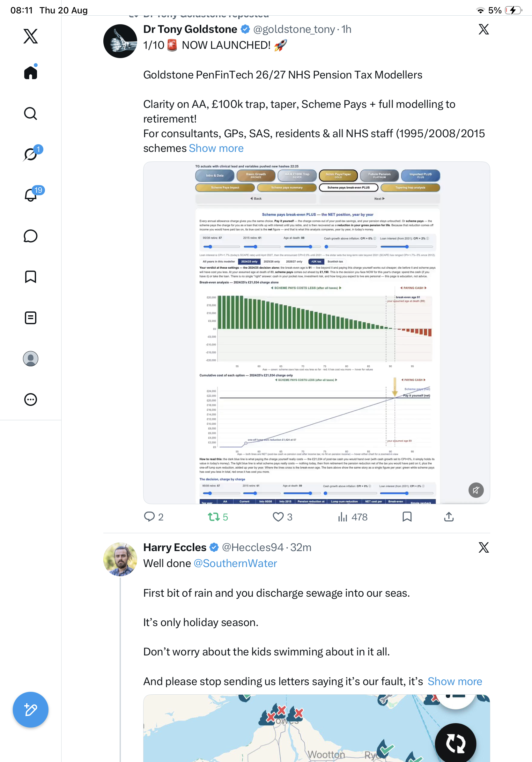532x762 pixels.
Task: Open the pension modeller chart image
Action: click(316, 332)
